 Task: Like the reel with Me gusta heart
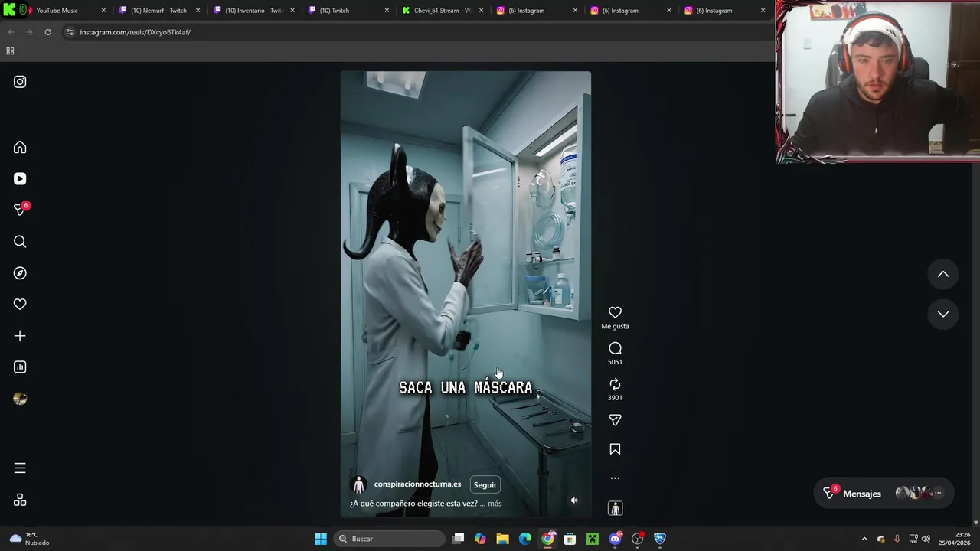click(x=615, y=312)
